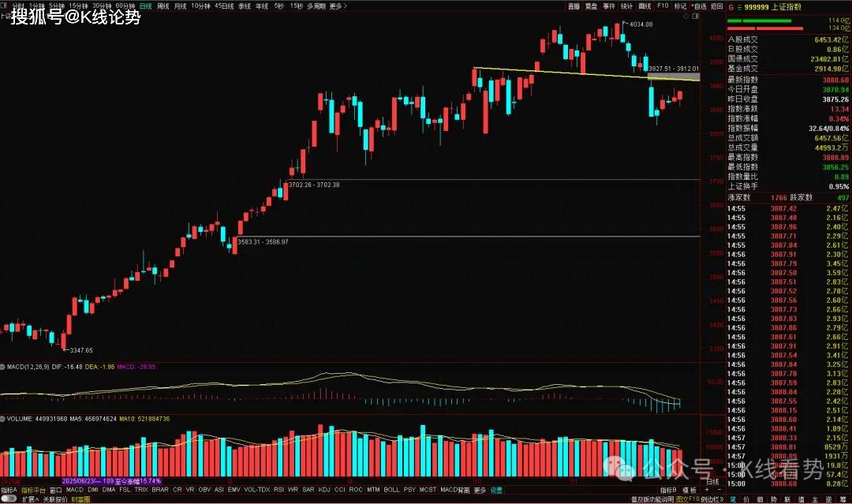Click the MACD(12,26,9) indicator label
The image size is (852, 504).
[x=28, y=367]
